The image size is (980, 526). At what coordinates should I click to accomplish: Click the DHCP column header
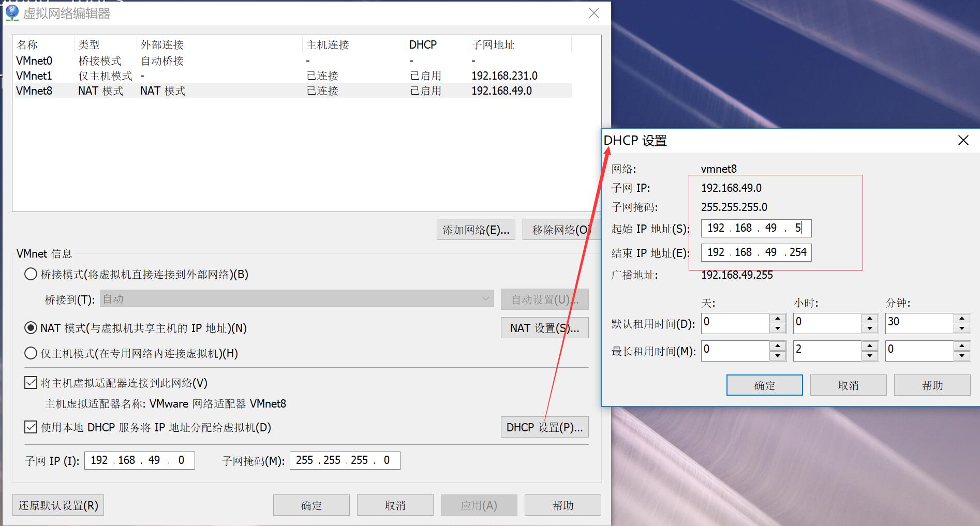coord(437,44)
